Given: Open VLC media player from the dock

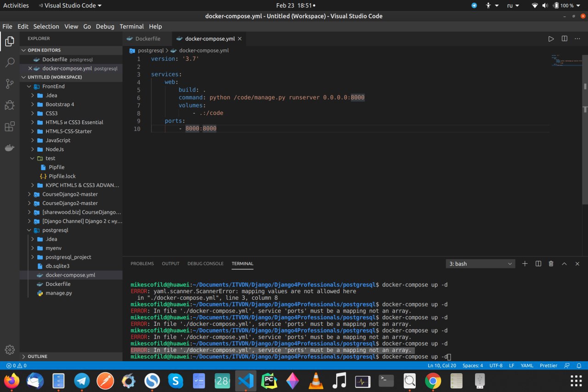Looking at the screenshot, I should pyautogui.click(x=316, y=381).
